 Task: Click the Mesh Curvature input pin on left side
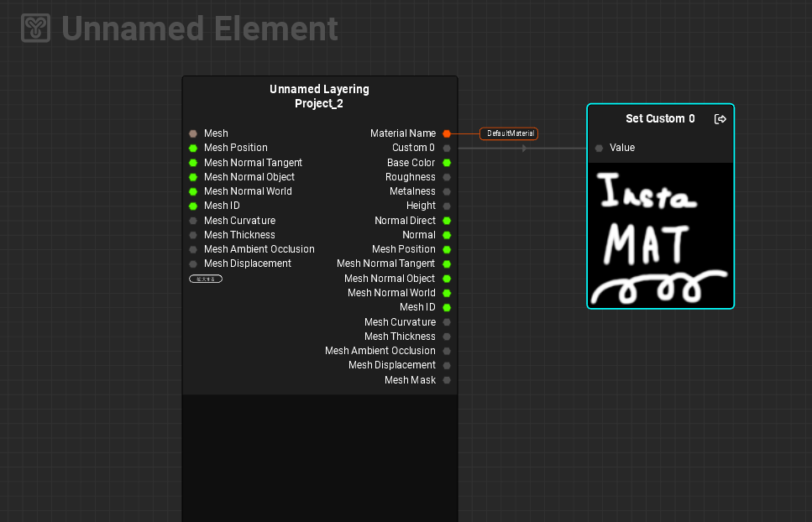(x=193, y=221)
